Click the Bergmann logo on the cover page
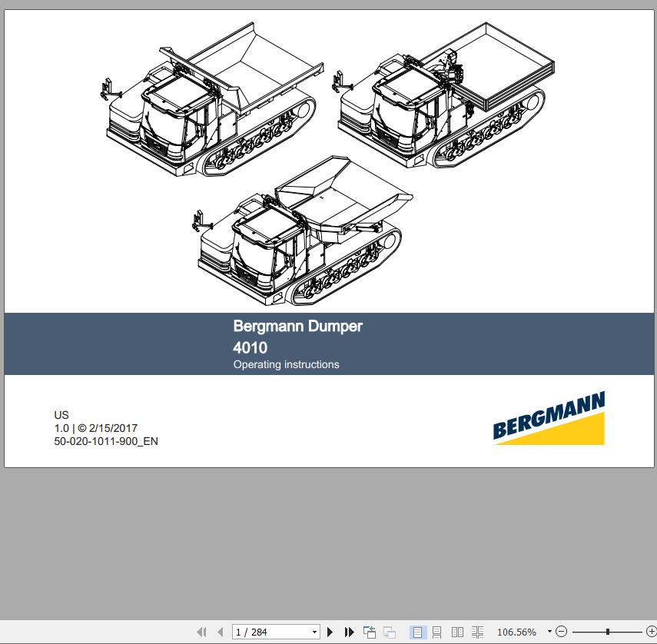 (549, 418)
